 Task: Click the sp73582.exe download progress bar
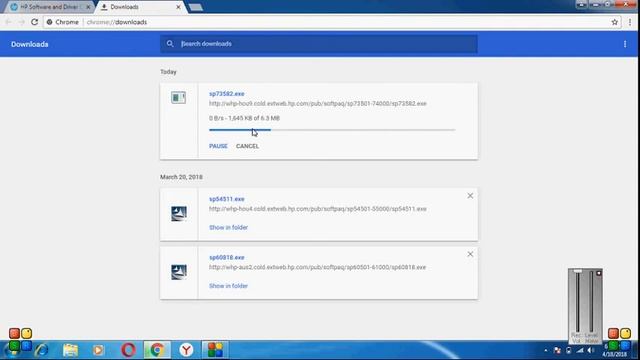pyautogui.click(x=332, y=130)
